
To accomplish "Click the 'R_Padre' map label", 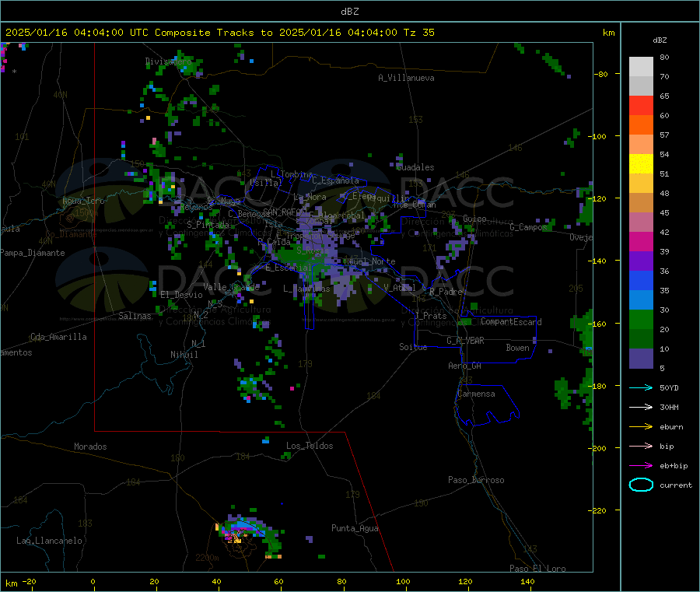I will [x=446, y=292].
